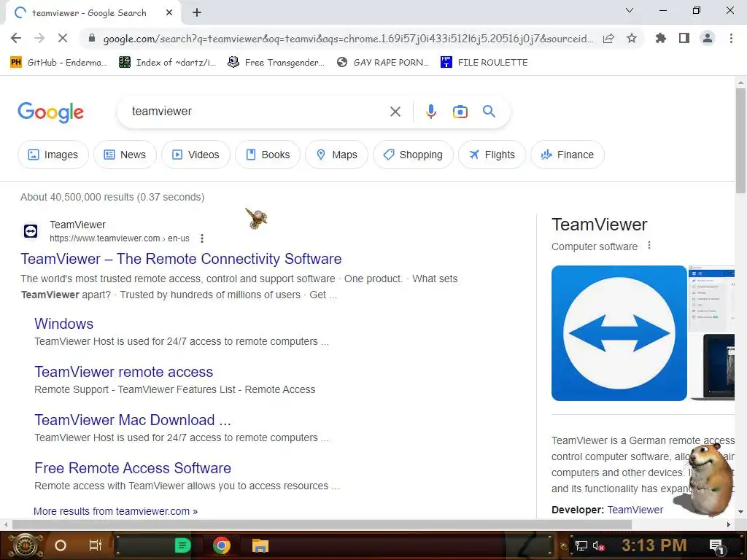Screen dimensions: 747x560
Task: Stop loading the page
Action: click(x=63, y=38)
